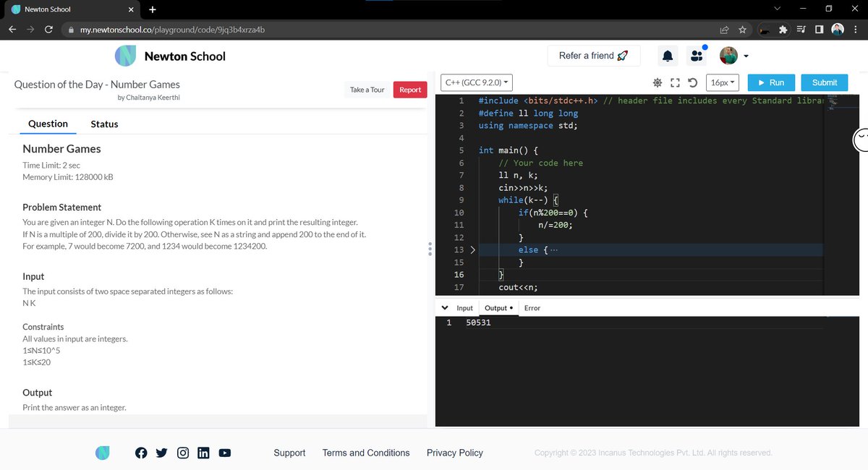Open Newton School Twitter icon
The width and height of the screenshot is (868, 470).
pyautogui.click(x=161, y=453)
